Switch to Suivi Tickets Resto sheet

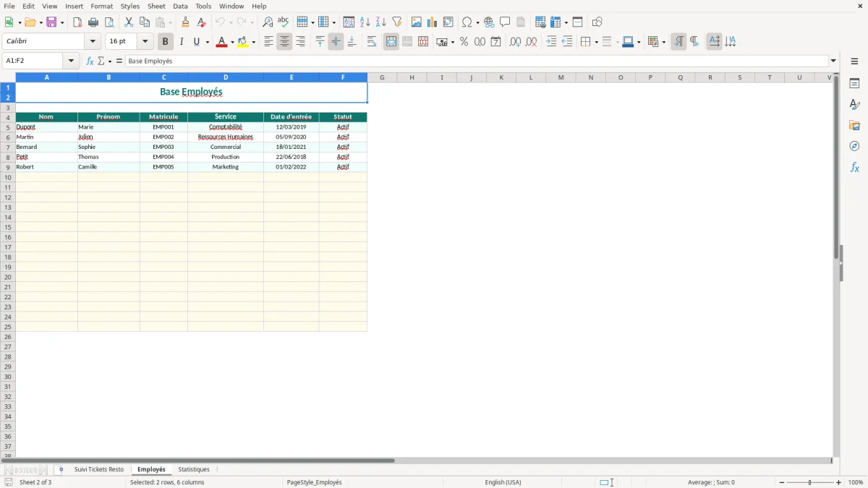tap(98, 470)
